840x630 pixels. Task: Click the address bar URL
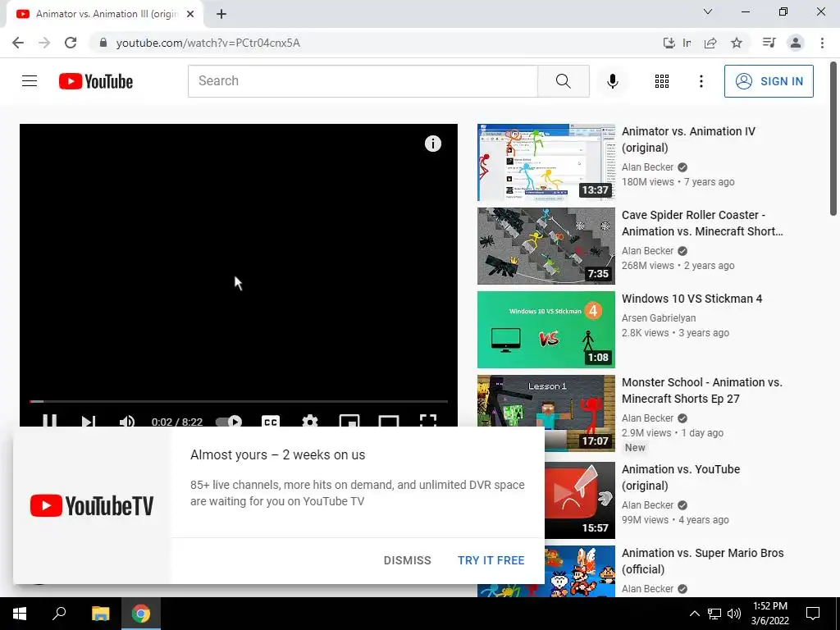pos(208,43)
